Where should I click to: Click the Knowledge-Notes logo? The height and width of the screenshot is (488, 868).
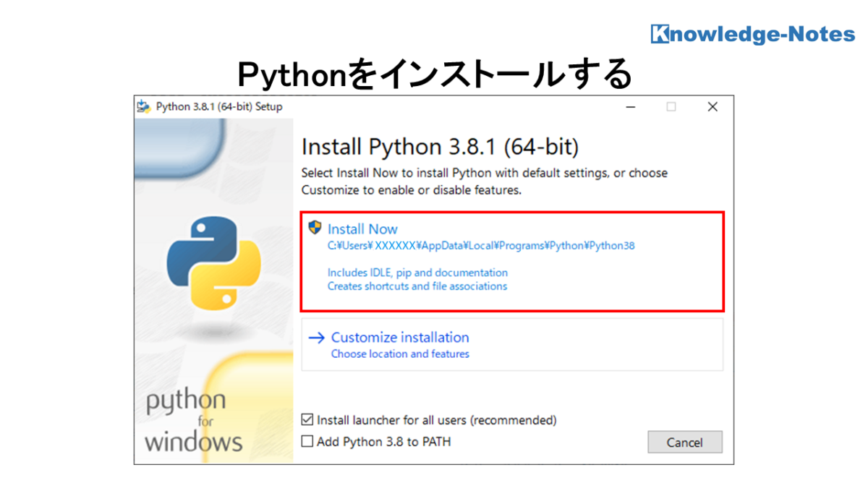click(x=752, y=34)
